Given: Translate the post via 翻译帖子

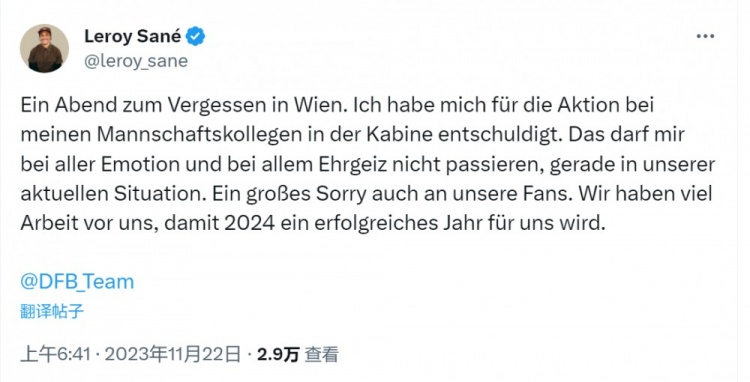Looking at the screenshot, I should [52, 311].
